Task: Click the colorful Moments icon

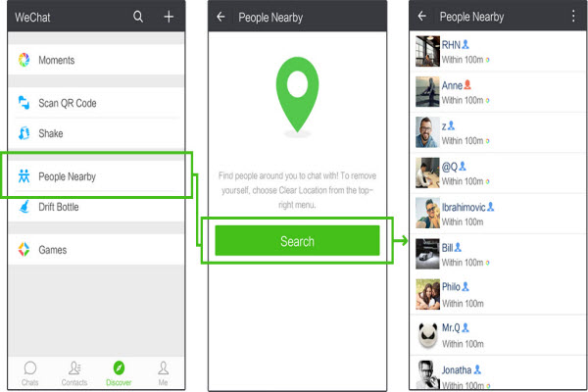Action: pyautogui.click(x=24, y=60)
